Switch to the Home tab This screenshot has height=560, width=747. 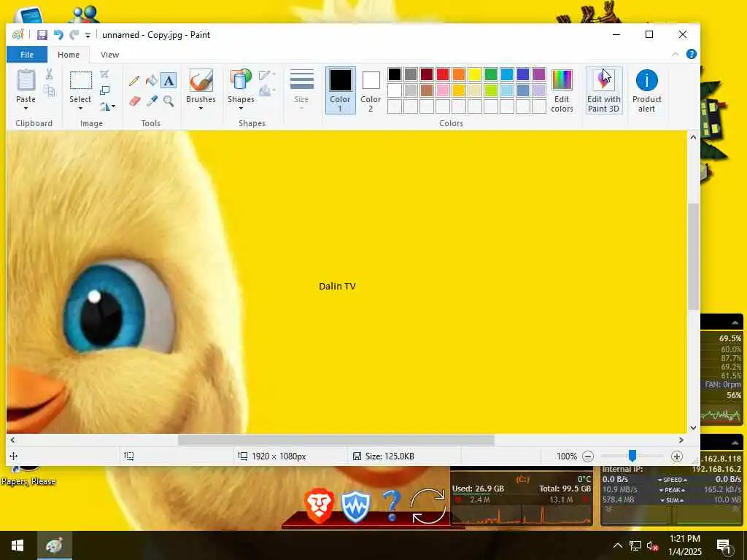point(69,54)
